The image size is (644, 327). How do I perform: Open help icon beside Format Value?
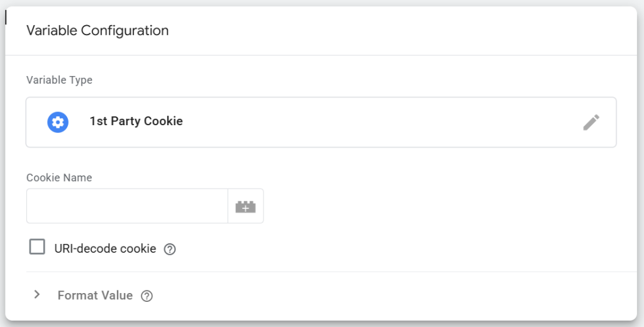point(147,296)
